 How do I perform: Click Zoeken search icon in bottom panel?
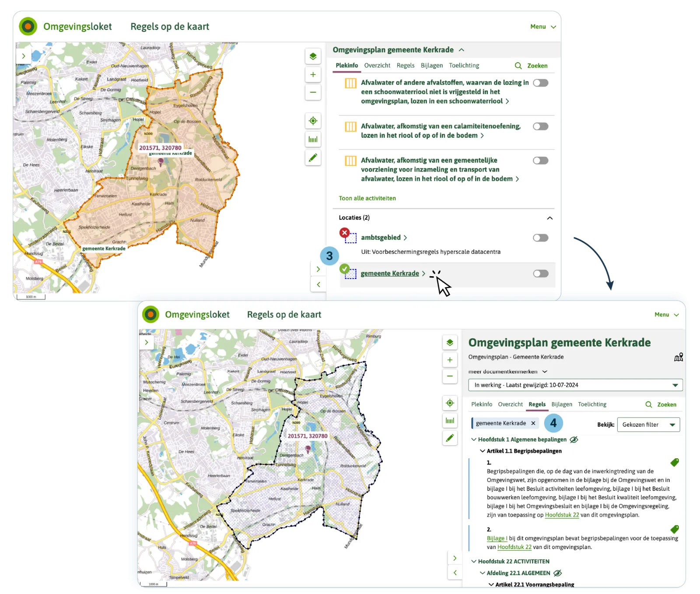[x=649, y=404]
